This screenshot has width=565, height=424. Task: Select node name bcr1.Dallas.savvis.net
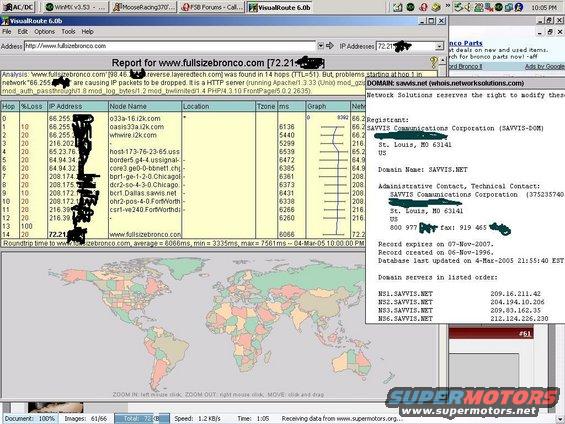[143, 193]
